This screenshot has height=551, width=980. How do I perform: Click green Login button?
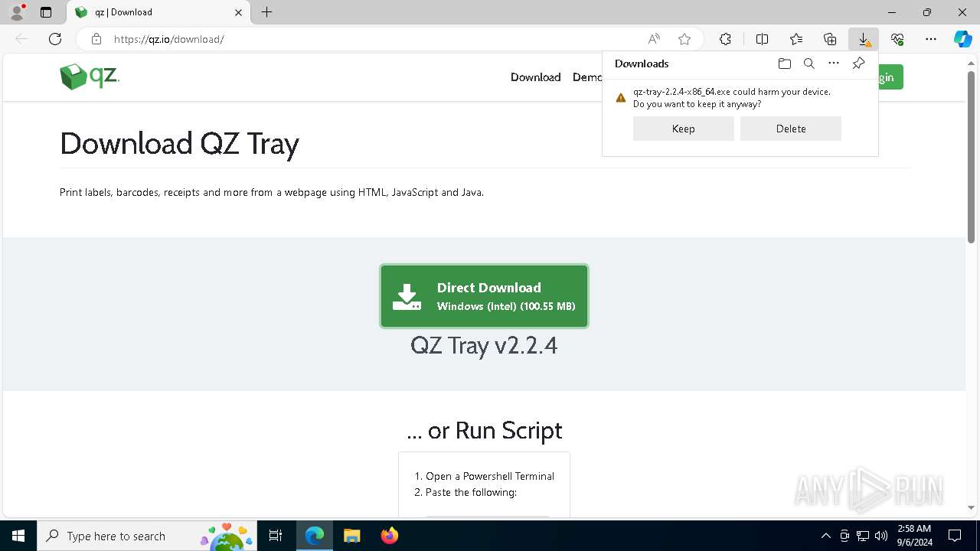(x=890, y=77)
